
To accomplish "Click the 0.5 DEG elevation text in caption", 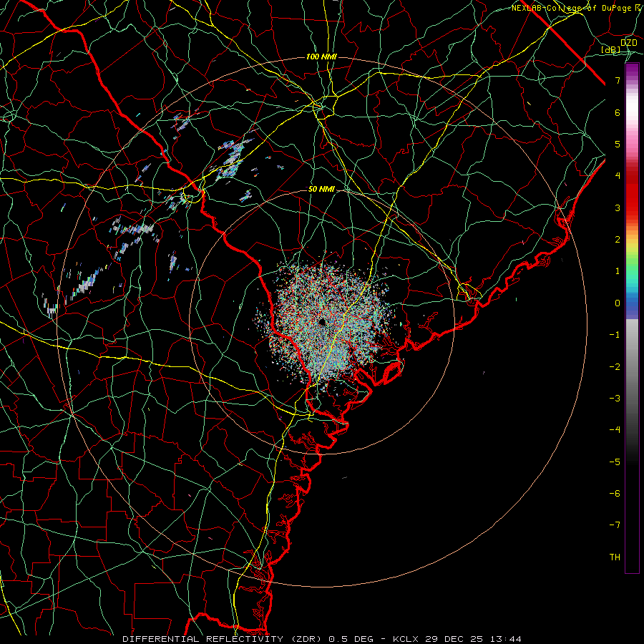I will pyautogui.click(x=351, y=639).
